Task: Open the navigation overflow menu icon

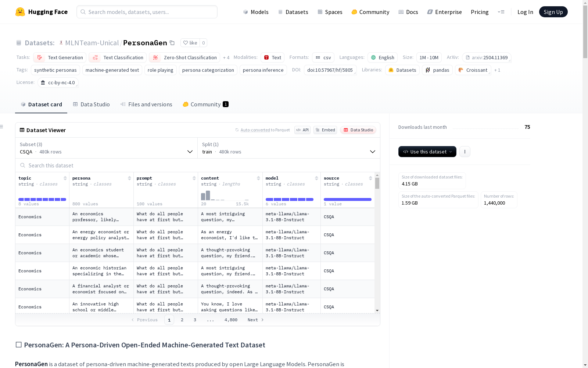Action: (x=501, y=12)
